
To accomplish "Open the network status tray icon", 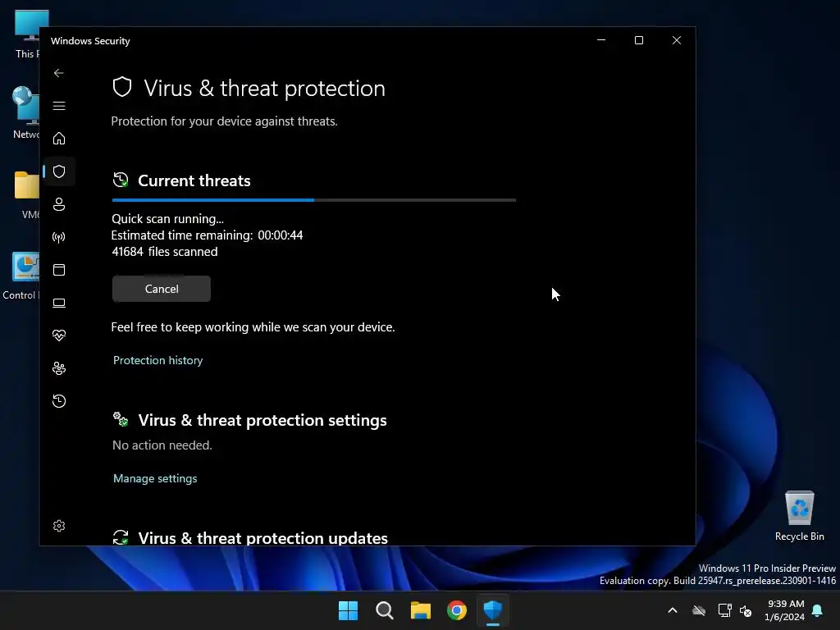I will pos(725,610).
